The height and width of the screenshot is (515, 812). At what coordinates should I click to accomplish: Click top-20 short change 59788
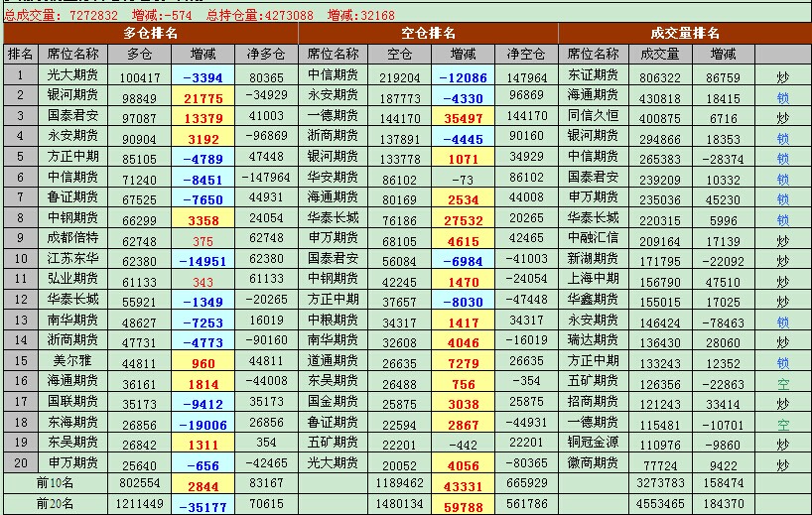tap(463, 507)
